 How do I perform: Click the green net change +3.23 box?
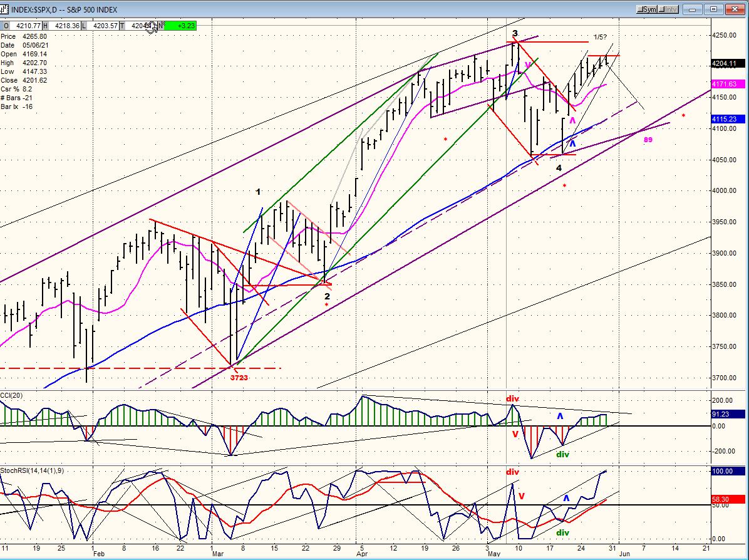181,26
